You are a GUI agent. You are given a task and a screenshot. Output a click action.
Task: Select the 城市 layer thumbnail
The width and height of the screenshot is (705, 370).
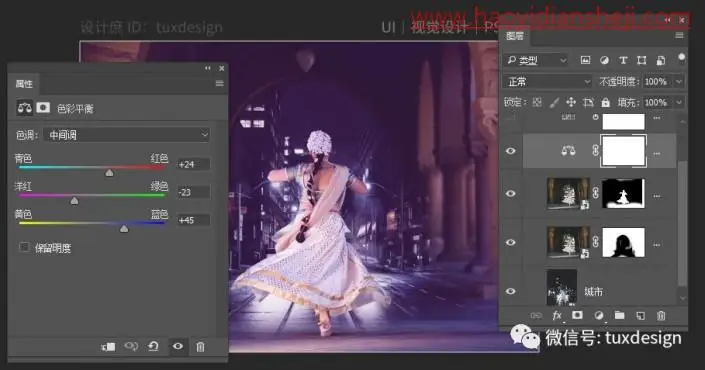tap(562, 288)
